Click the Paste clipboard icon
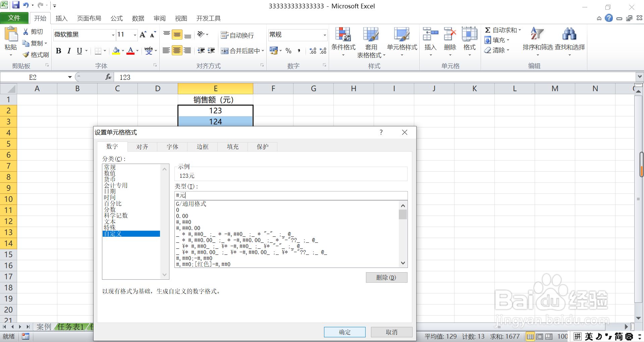 pos(11,34)
